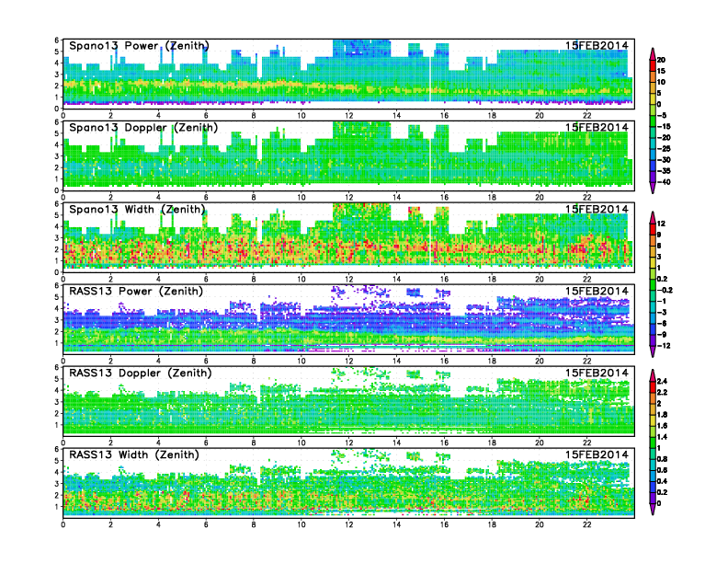Click the pink top arrow of the width colorbar

click(x=653, y=374)
